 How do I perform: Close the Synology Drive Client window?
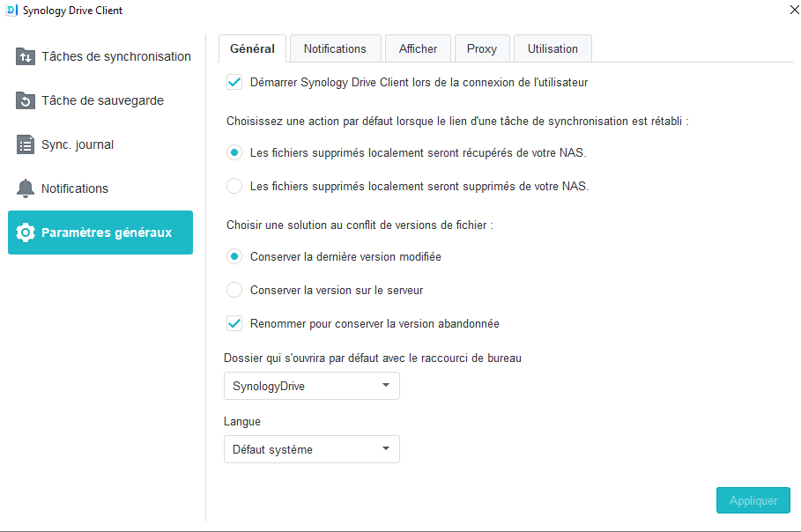coord(794,10)
